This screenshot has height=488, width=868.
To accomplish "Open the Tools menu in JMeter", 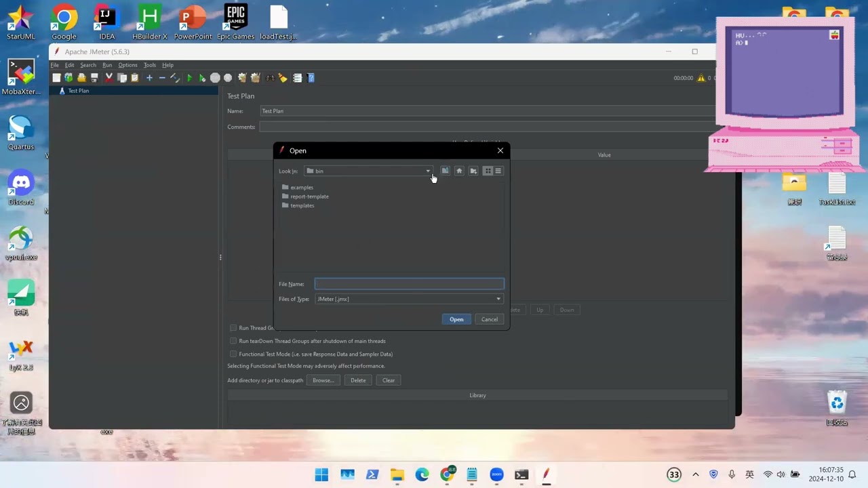I will tap(150, 65).
